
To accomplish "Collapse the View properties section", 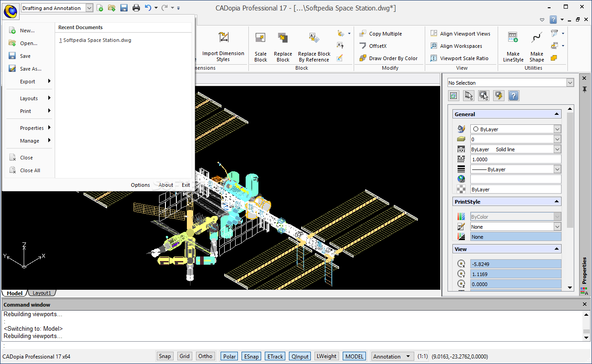I will (556, 249).
